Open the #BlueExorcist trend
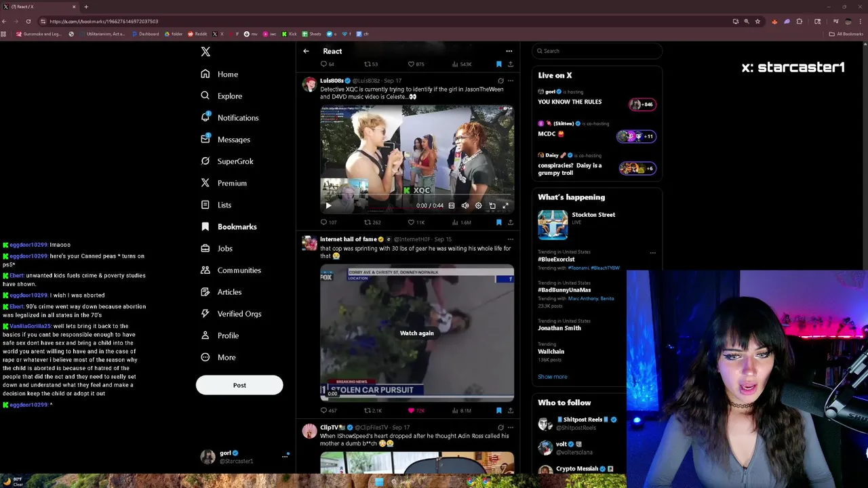Image resolution: width=868 pixels, height=488 pixels. [x=556, y=260]
